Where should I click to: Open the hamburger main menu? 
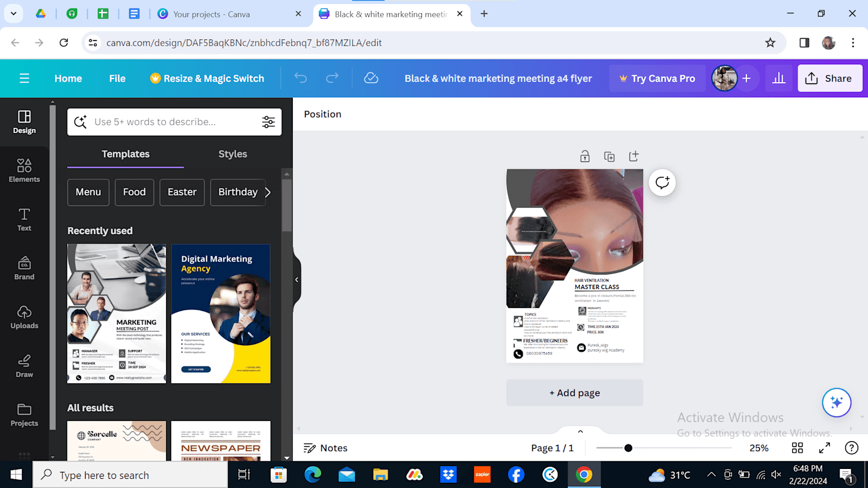coord(24,78)
